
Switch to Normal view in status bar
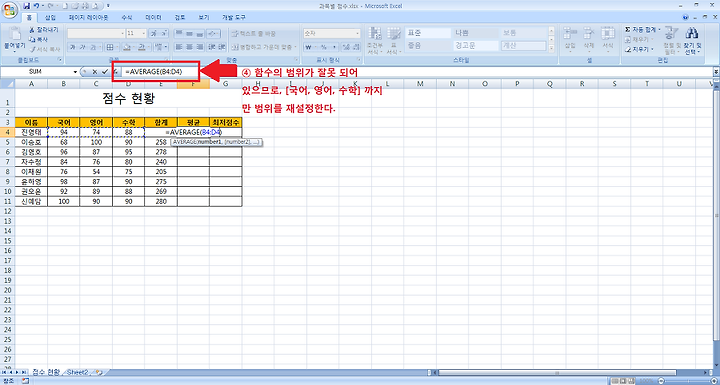point(614,381)
